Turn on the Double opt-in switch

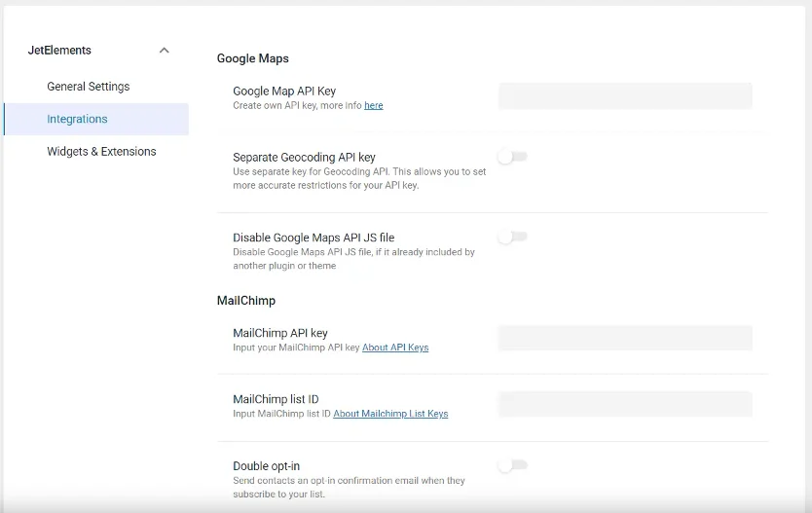(x=512, y=466)
